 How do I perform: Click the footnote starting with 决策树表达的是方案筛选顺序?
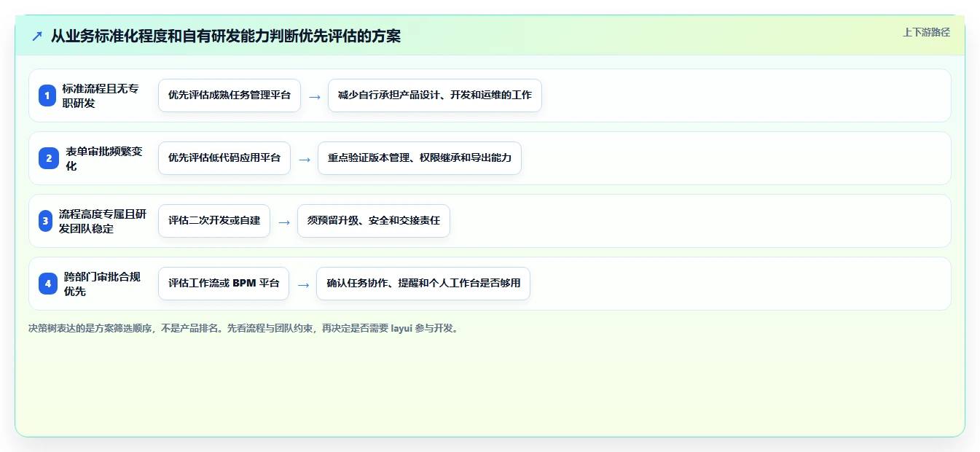(x=245, y=328)
